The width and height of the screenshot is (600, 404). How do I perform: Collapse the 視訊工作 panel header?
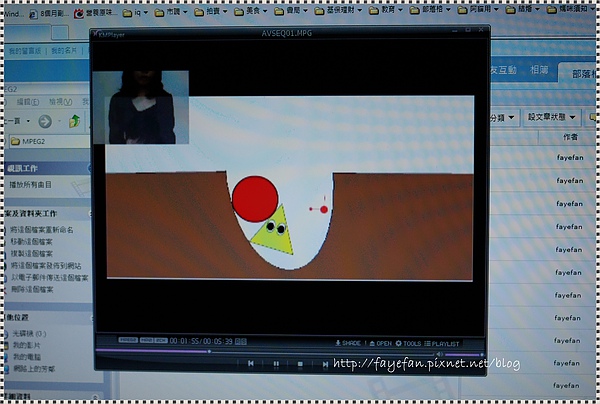point(47,168)
